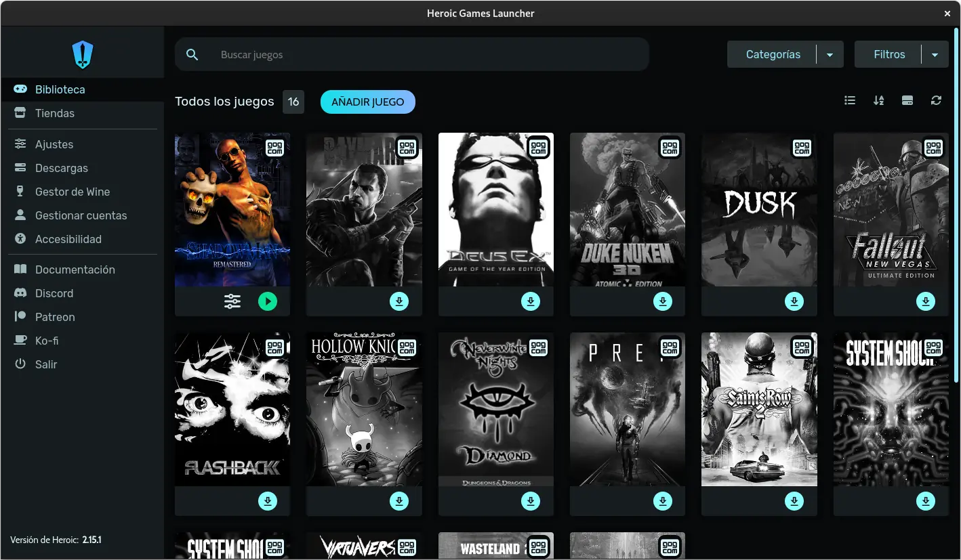Open Tiendas in the sidebar
The image size is (961, 560).
coord(82,113)
